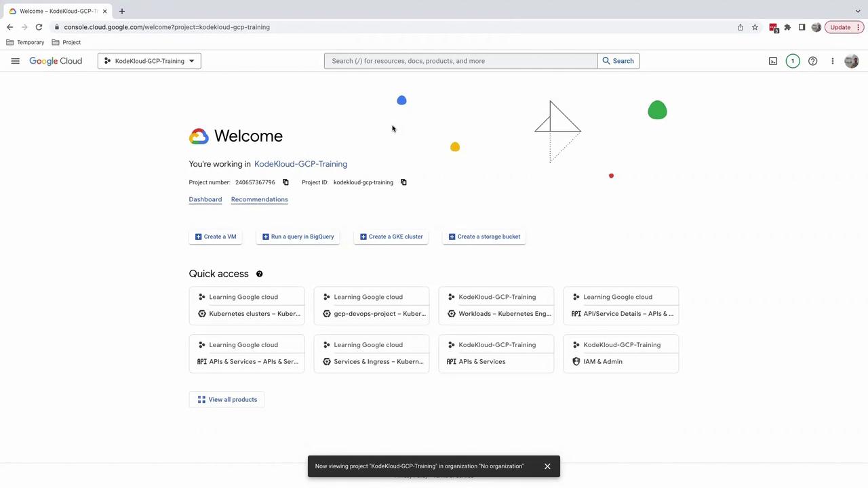The height and width of the screenshot is (488, 868).
Task: Open the Workloads – Kubernetes Engine card
Action: point(496,306)
